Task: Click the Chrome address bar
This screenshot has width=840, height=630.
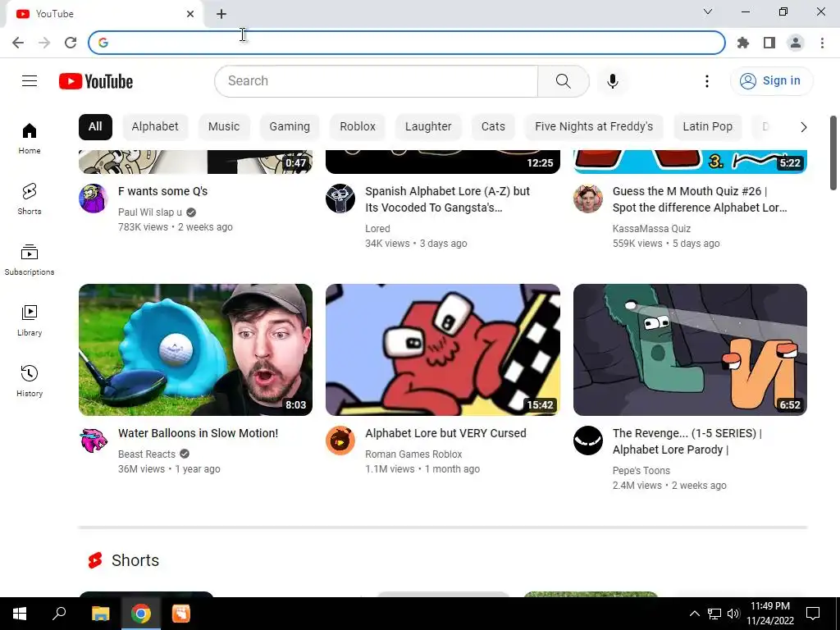Action: tap(407, 43)
